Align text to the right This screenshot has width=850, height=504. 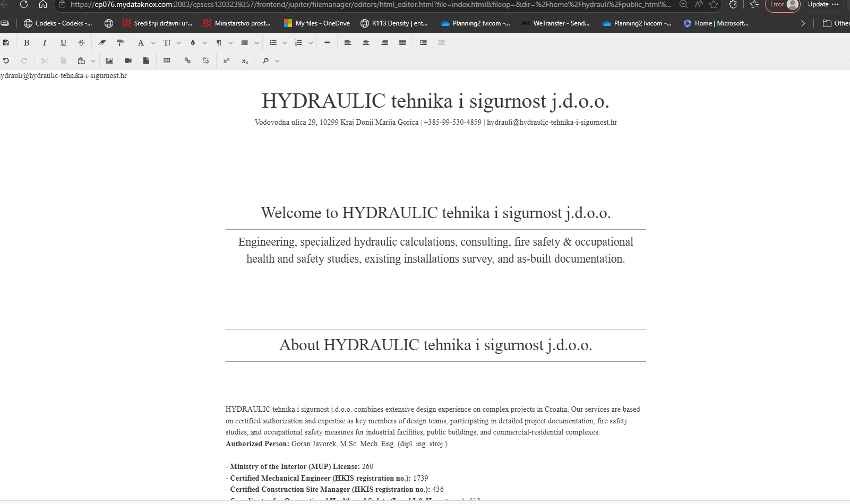pyautogui.click(x=384, y=42)
